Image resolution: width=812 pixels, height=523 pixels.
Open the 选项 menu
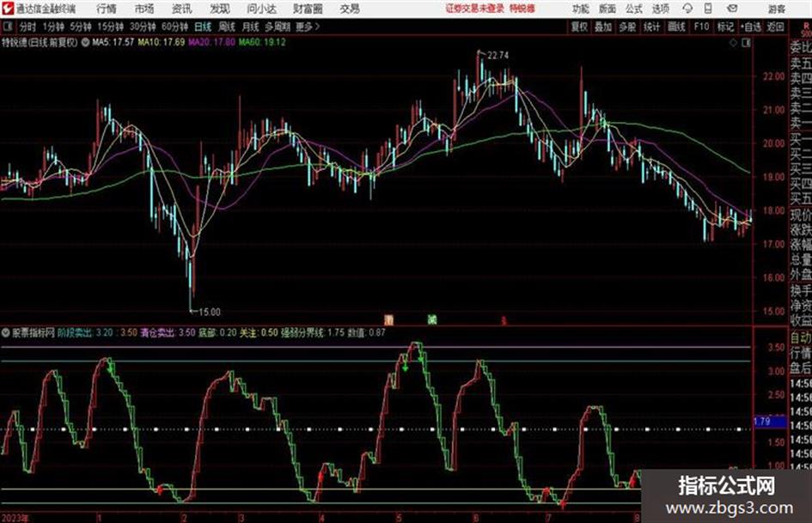[x=660, y=9]
